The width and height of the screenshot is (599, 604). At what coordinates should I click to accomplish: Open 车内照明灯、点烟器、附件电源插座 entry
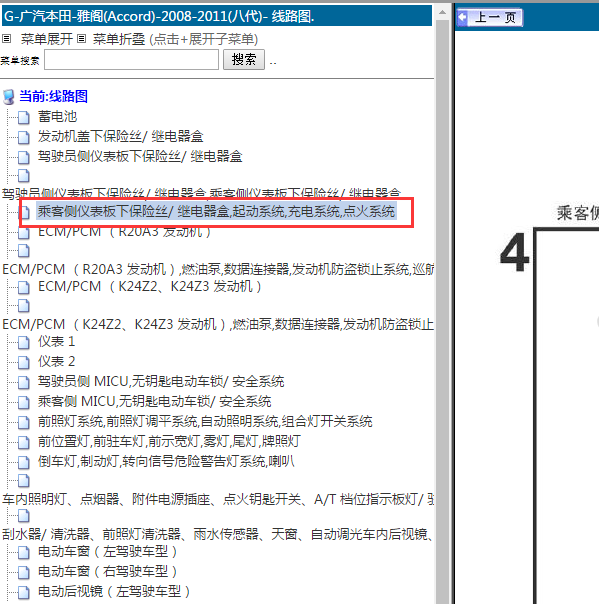tap(218, 500)
